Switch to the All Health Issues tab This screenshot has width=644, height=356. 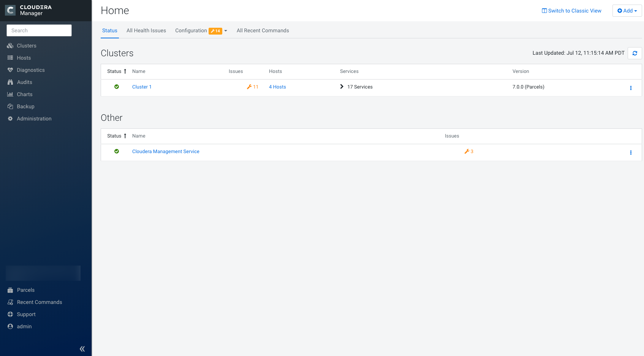(146, 31)
